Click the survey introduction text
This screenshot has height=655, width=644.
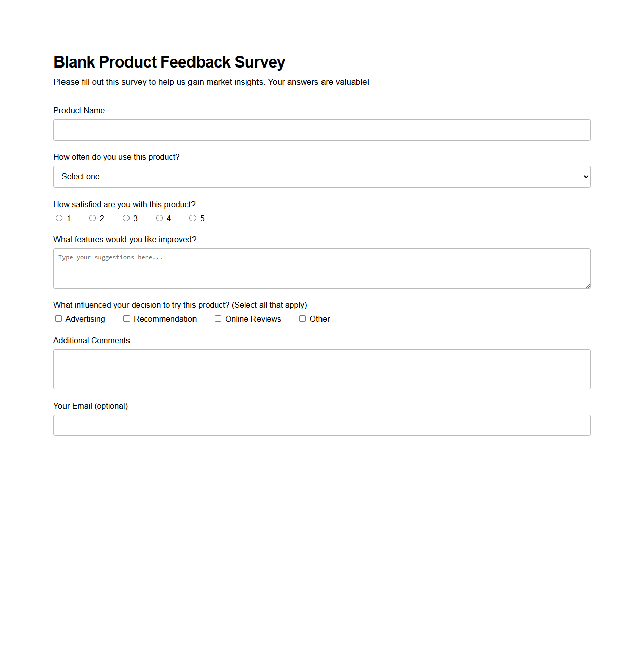point(211,82)
